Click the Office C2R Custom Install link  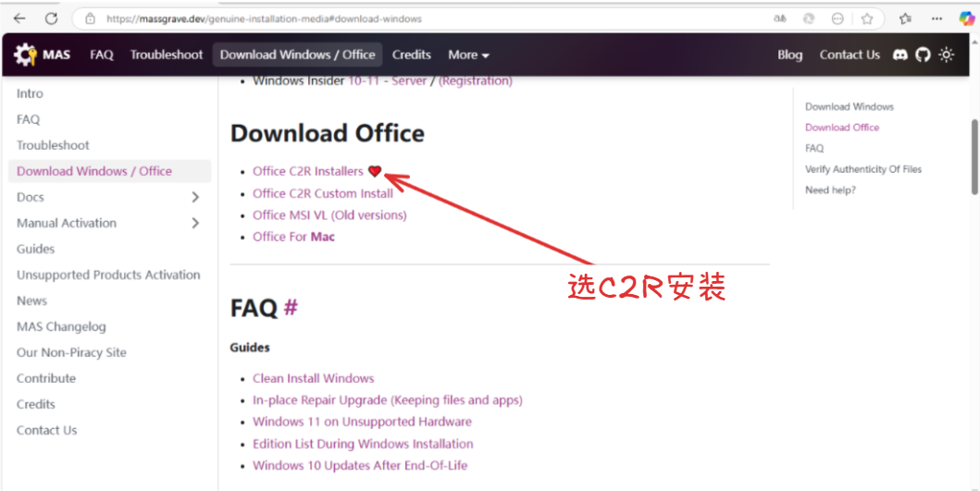pyautogui.click(x=322, y=193)
